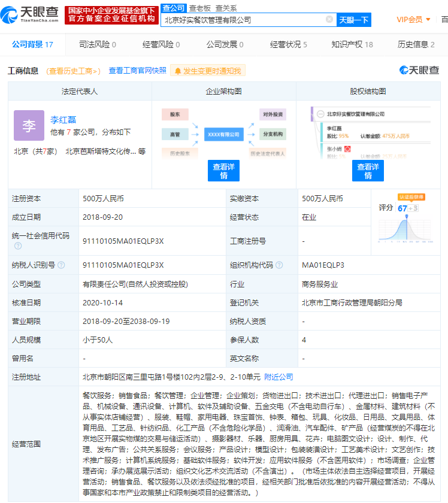This screenshot has height=503, width=448.
Task: Open the 公司发展 0 tab
Action: (225, 44)
